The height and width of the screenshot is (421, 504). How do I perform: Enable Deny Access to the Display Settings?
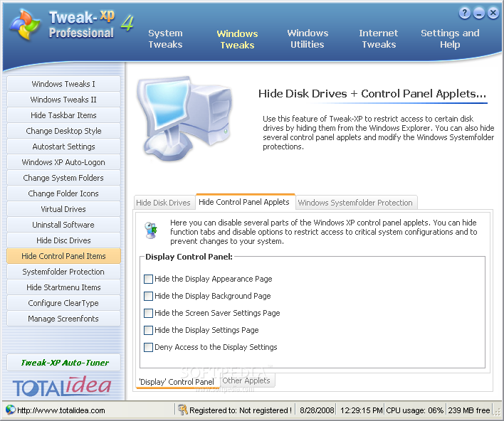[x=148, y=347]
